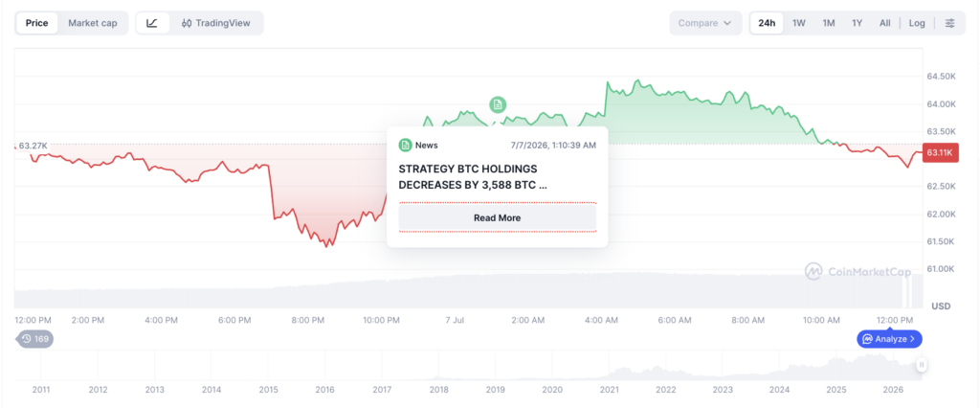Click the 63.11K current price label

coord(941,152)
